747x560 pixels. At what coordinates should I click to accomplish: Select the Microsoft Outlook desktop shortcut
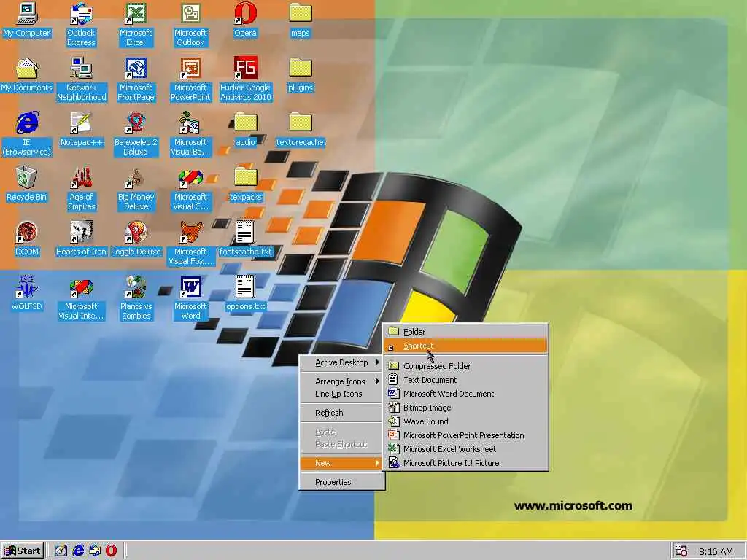(x=190, y=24)
